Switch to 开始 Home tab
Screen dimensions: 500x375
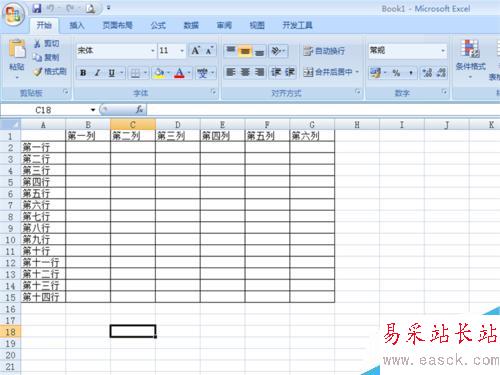44,25
